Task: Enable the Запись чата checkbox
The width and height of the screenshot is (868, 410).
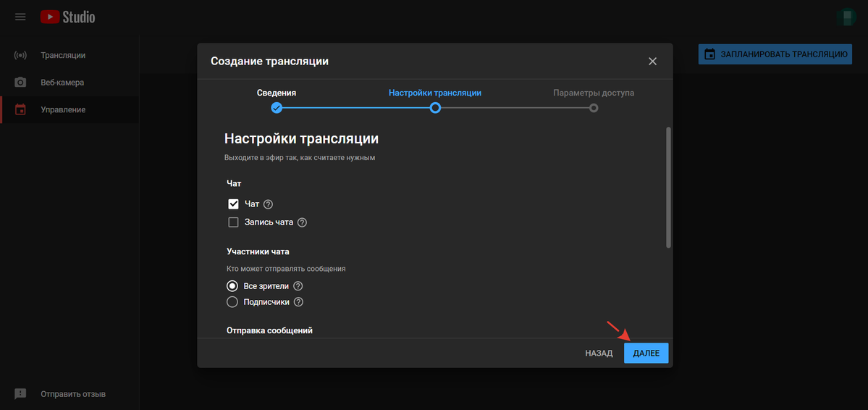Action: (x=233, y=222)
